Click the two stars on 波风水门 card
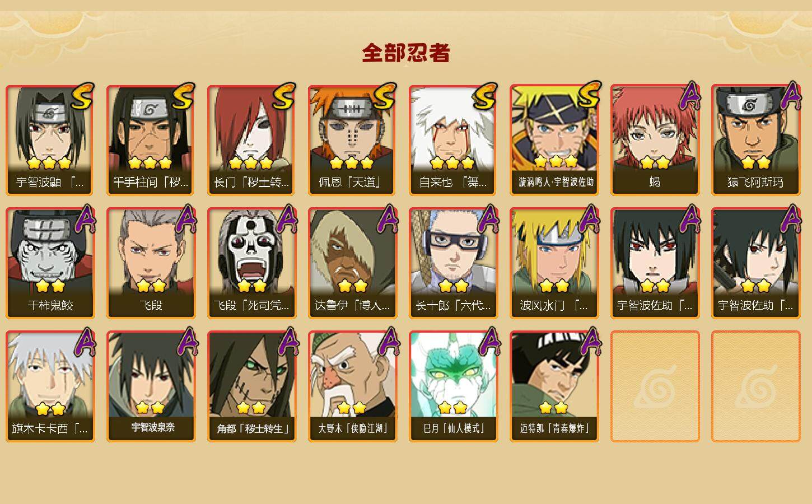This screenshot has height=504, width=812. point(554,286)
